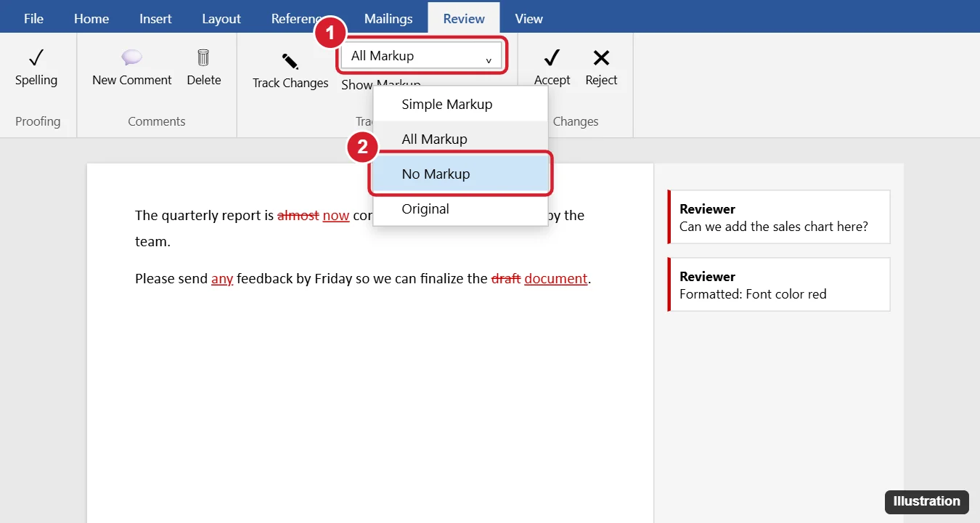980x523 pixels.
Task: Click the Accept changes checkmark icon
Action: (x=552, y=57)
